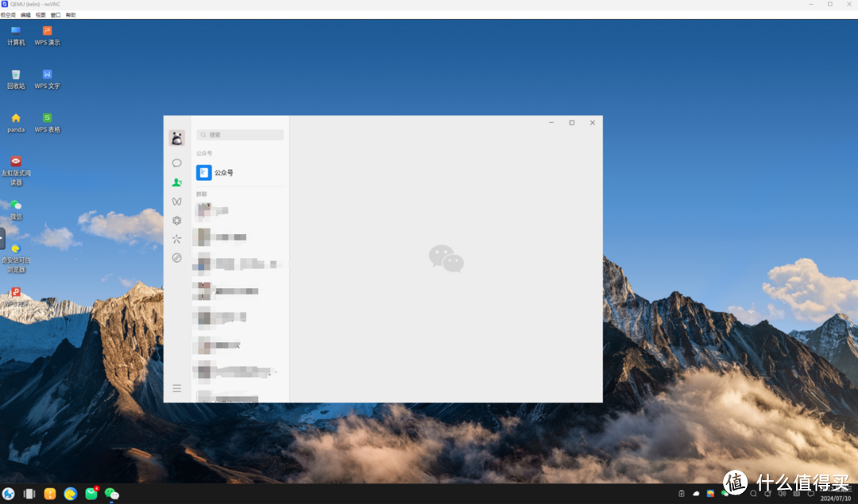The image size is (858, 504).
Task: Maximize the WeChat window
Action: (572, 122)
